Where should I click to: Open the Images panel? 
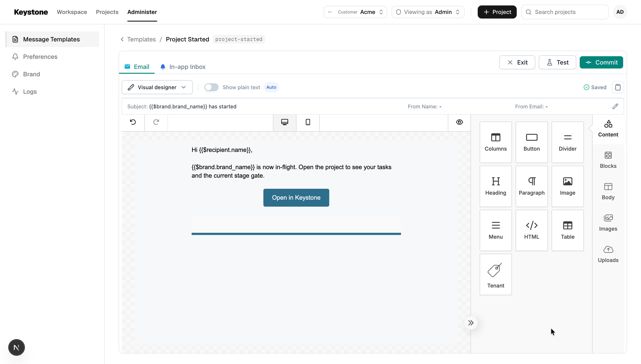tap(608, 223)
